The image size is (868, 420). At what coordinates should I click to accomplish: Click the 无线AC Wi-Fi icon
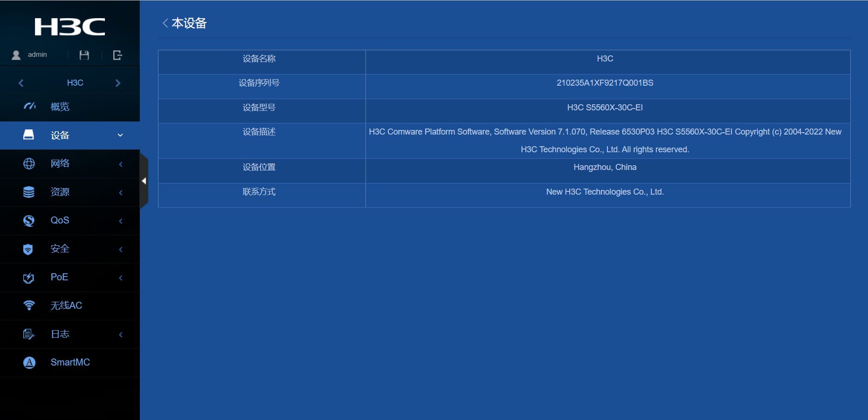point(29,305)
